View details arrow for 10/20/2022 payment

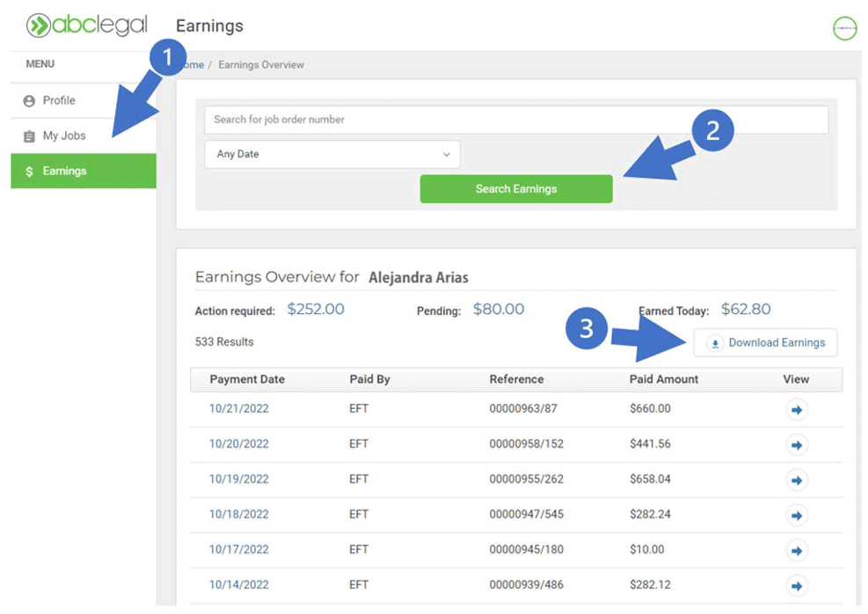797,445
